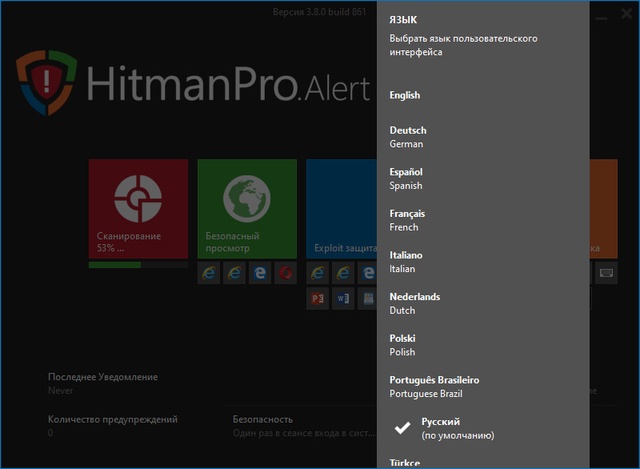Pick Français from the language list
Image resolution: width=640 pixels, height=469 pixels.
point(407,220)
